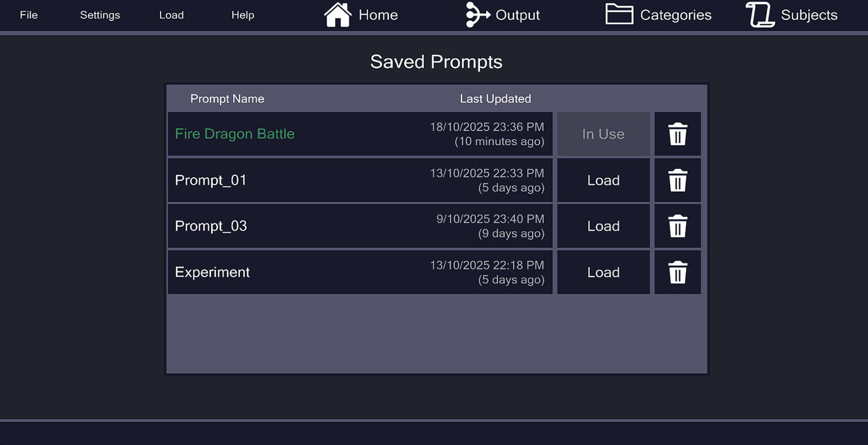Load the Prompt_01 saved prompt

(x=603, y=180)
